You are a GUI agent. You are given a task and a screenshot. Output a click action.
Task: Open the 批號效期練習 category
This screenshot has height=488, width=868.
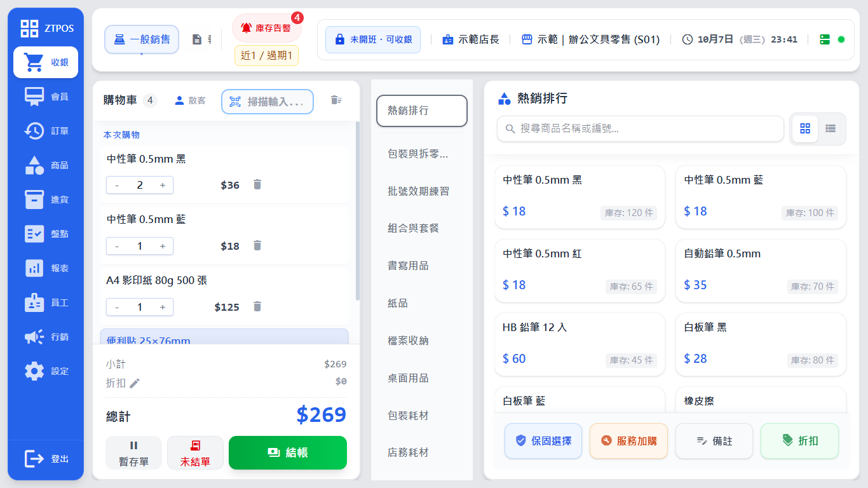click(422, 191)
